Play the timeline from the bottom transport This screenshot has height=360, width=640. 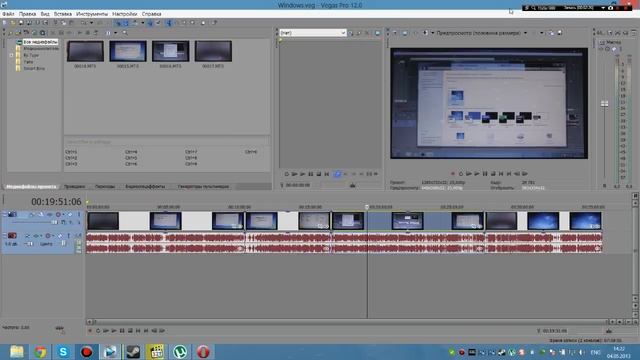coord(114,331)
